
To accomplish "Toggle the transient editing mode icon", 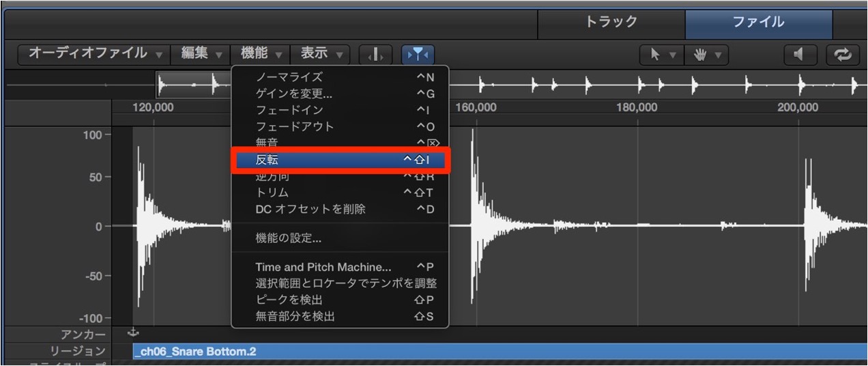I will click(x=376, y=55).
